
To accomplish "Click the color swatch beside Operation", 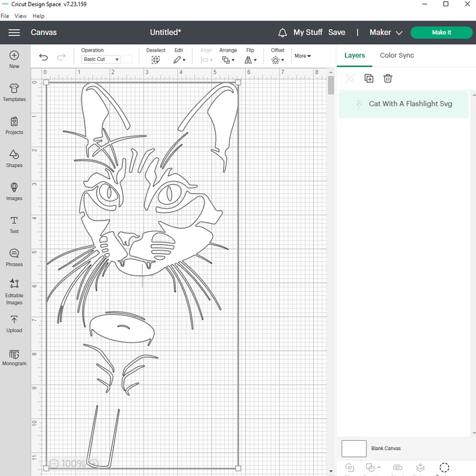I will point(128,59).
